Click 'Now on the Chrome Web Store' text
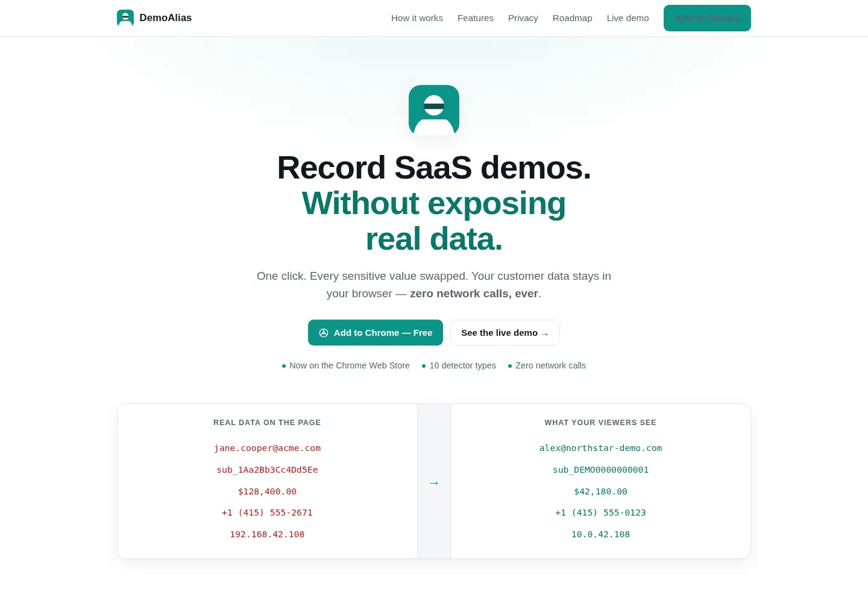 (x=350, y=365)
